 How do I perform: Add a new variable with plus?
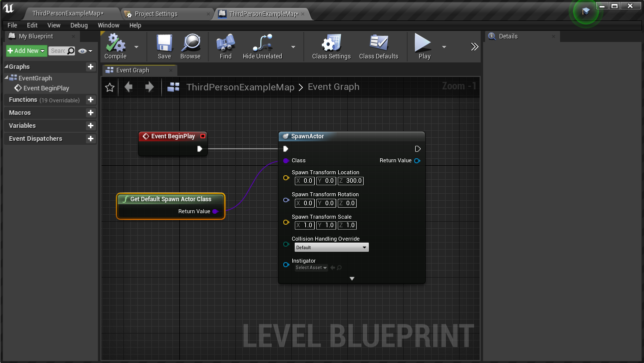[x=90, y=126]
